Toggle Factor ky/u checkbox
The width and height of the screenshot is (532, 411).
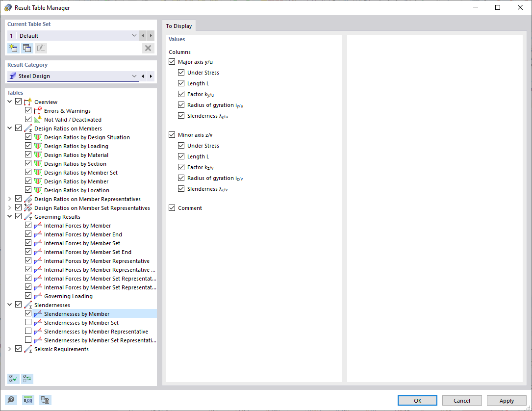pyautogui.click(x=181, y=94)
